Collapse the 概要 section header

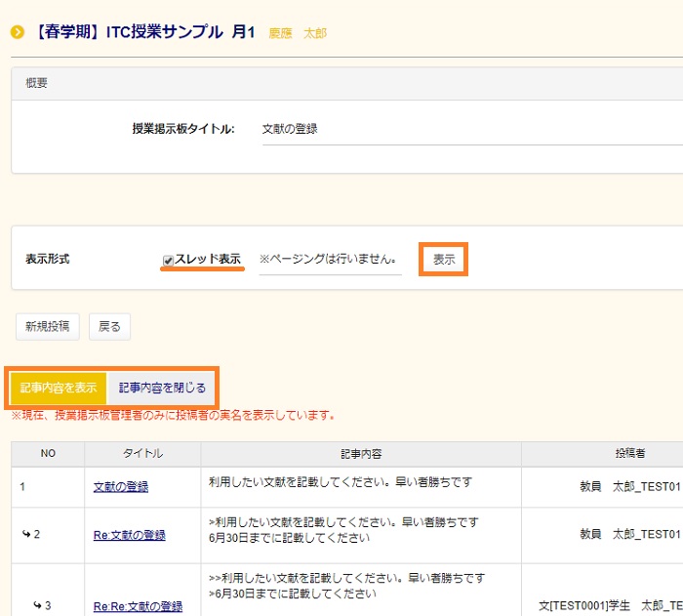pyautogui.click(x=37, y=84)
